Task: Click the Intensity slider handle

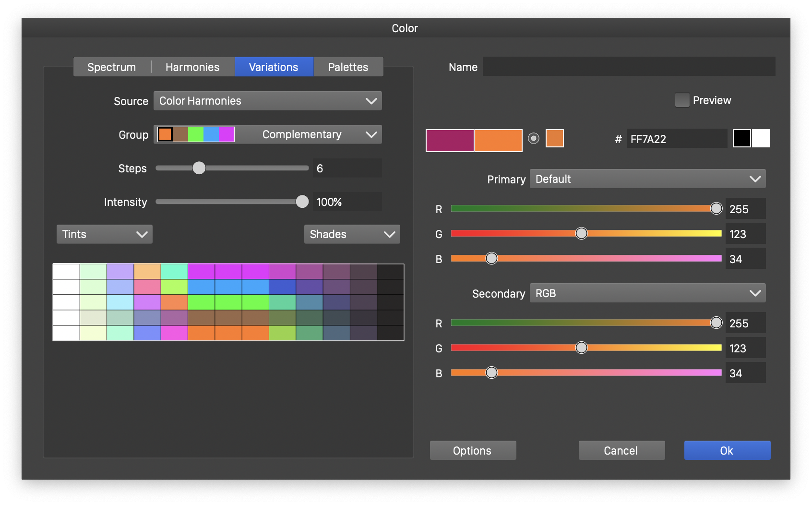Action: pos(302,202)
